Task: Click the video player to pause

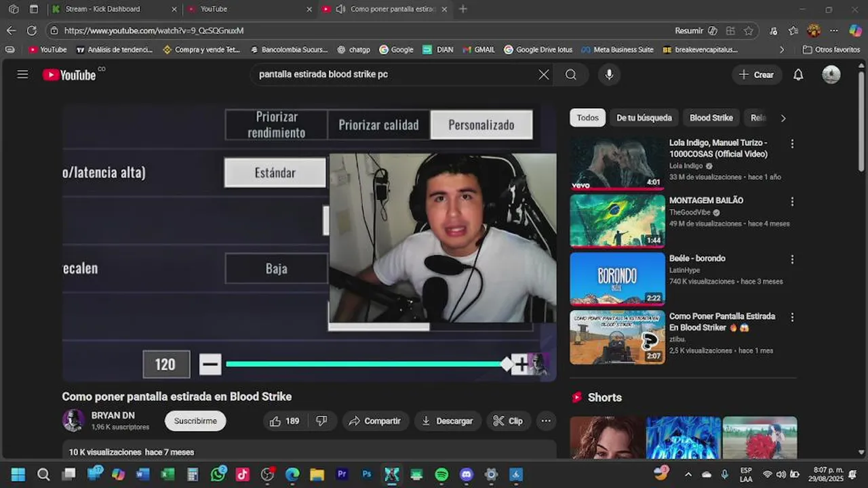Action: (x=309, y=243)
